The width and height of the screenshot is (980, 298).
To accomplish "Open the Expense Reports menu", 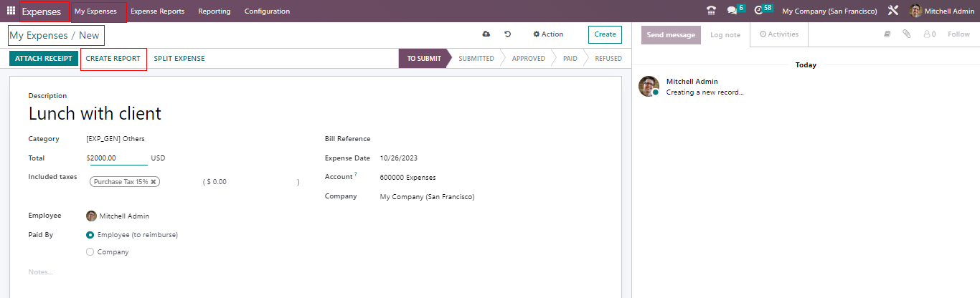I will (x=157, y=11).
